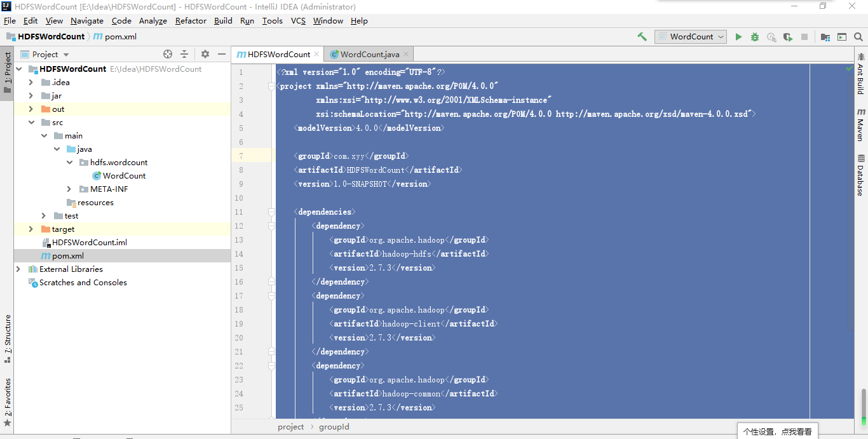Screen dimensions: 868x439
Task: Toggle the Maven tool window on the right
Action: (x=861, y=127)
